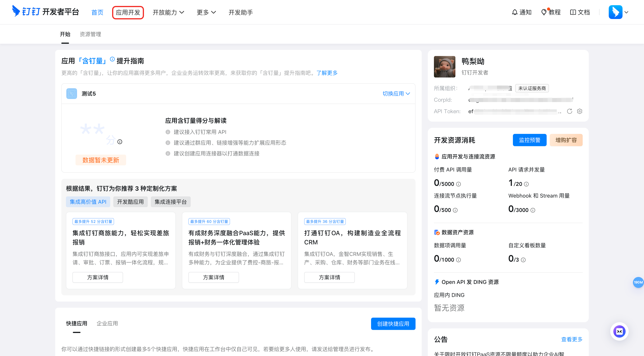Select the 集成连接平台 tab
This screenshot has width=644, height=356.
pos(171,202)
